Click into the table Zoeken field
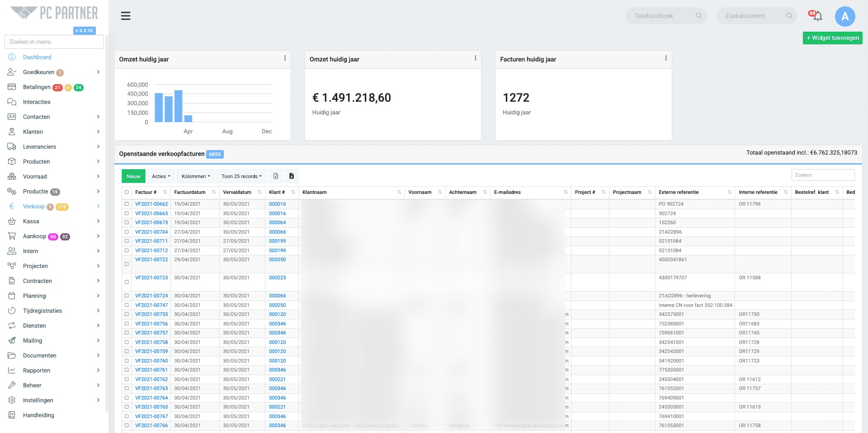 click(x=823, y=175)
